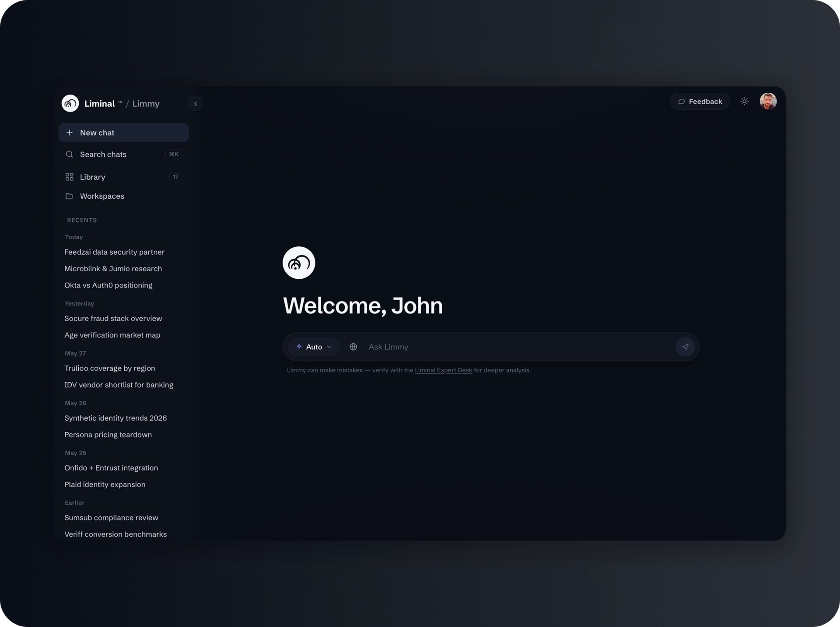
Task: Click the Limmy breadcrumb label
Action: [x=146, y=104]
